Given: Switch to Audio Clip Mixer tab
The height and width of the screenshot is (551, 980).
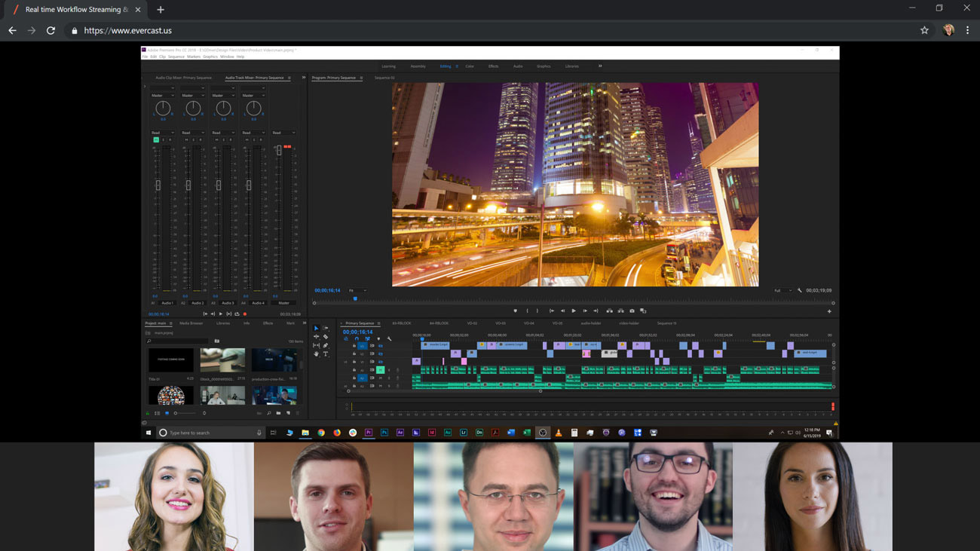Looking at the screenshot, I should (x=183, y=78).
